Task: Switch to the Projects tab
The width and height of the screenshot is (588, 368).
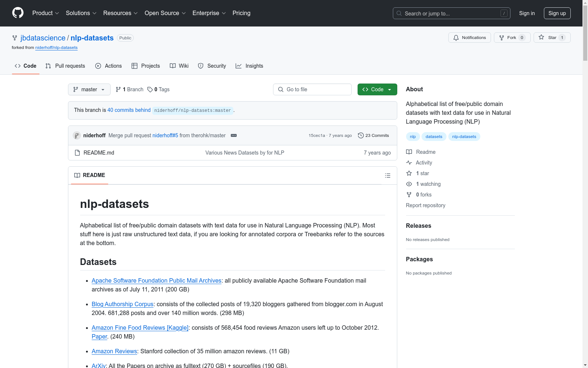Action: (146, 66)
